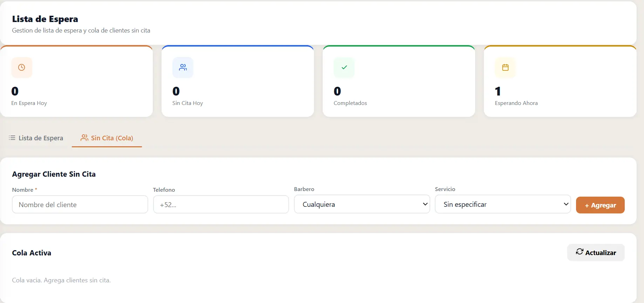Click the count 0 on En Espera Hoy card
Viewport: 644px width, 303px height.
click(x=15, y=91)
